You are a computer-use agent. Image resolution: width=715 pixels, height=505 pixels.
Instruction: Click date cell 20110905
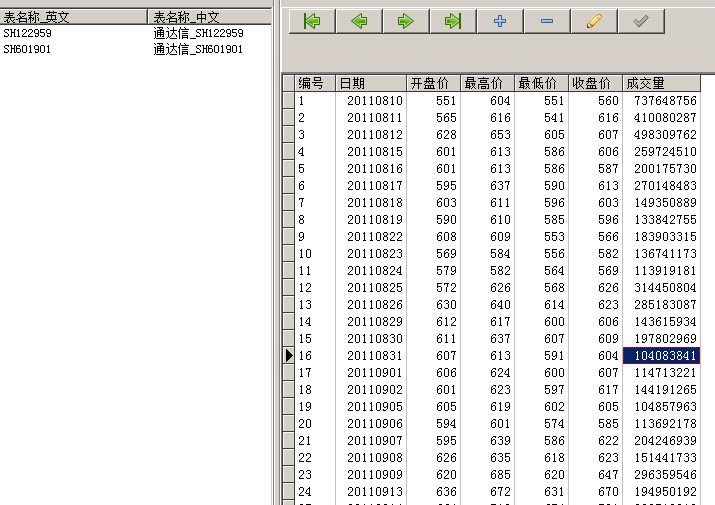pos(371,406)
